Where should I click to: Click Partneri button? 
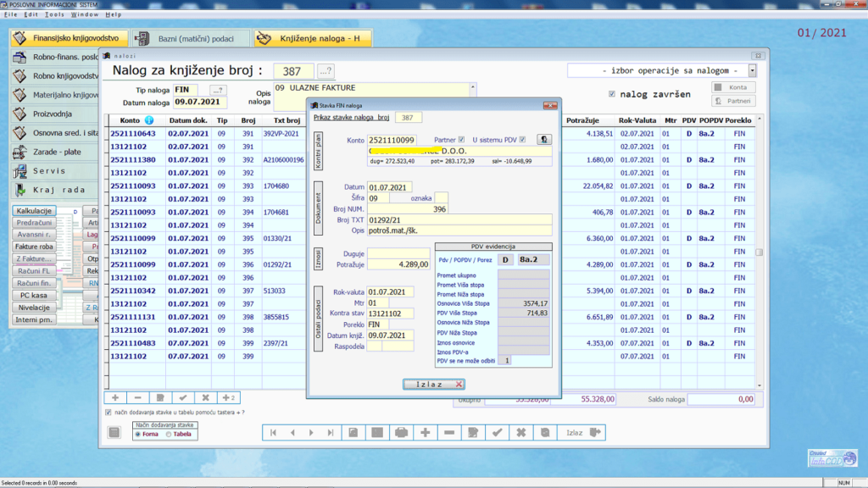tap(733, 101)
